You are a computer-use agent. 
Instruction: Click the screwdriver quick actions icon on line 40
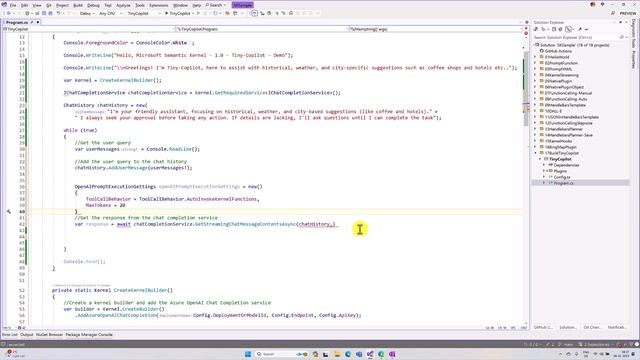[9, 211]
